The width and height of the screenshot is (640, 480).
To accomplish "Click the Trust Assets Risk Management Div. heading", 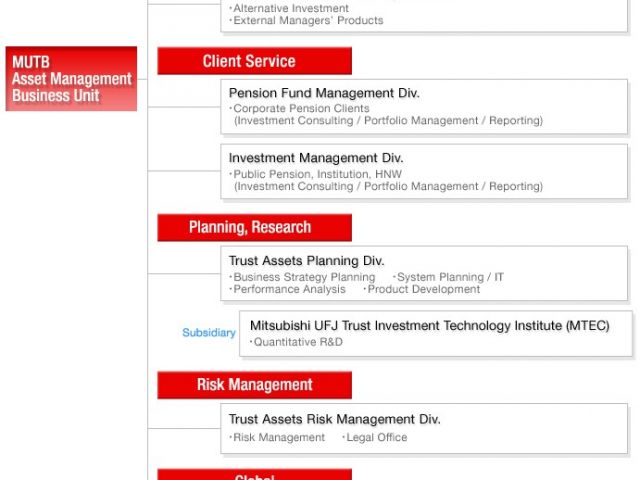I will (x=334, y=420).
